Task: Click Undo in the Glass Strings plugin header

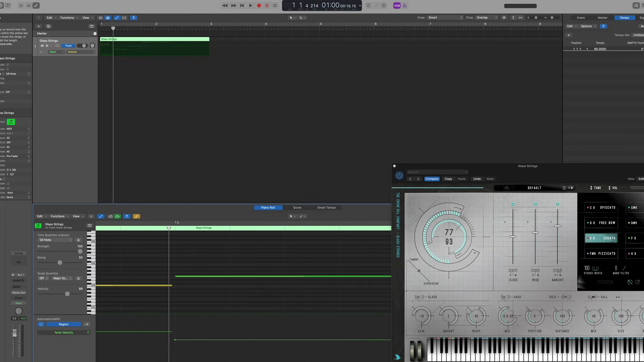Action: 477,179
